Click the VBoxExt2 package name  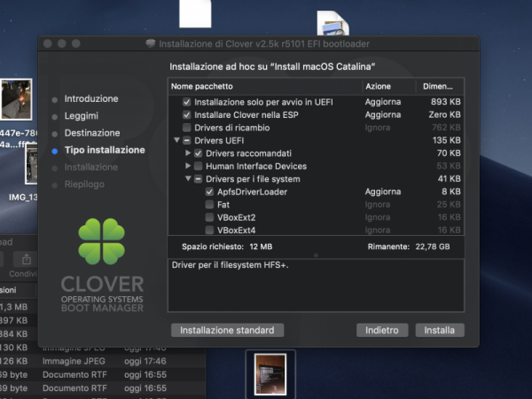(x=236, y=217)
